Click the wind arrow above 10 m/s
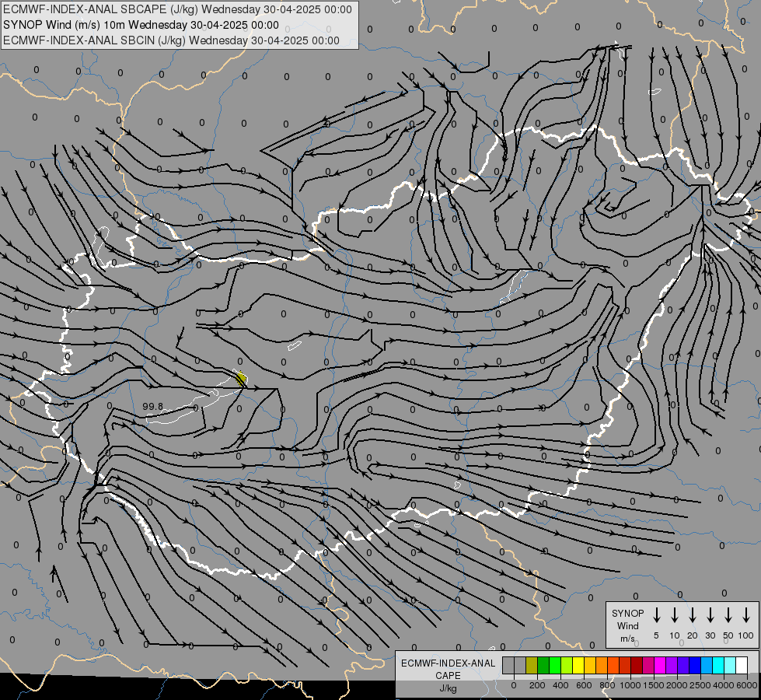 tap(675, 614)
